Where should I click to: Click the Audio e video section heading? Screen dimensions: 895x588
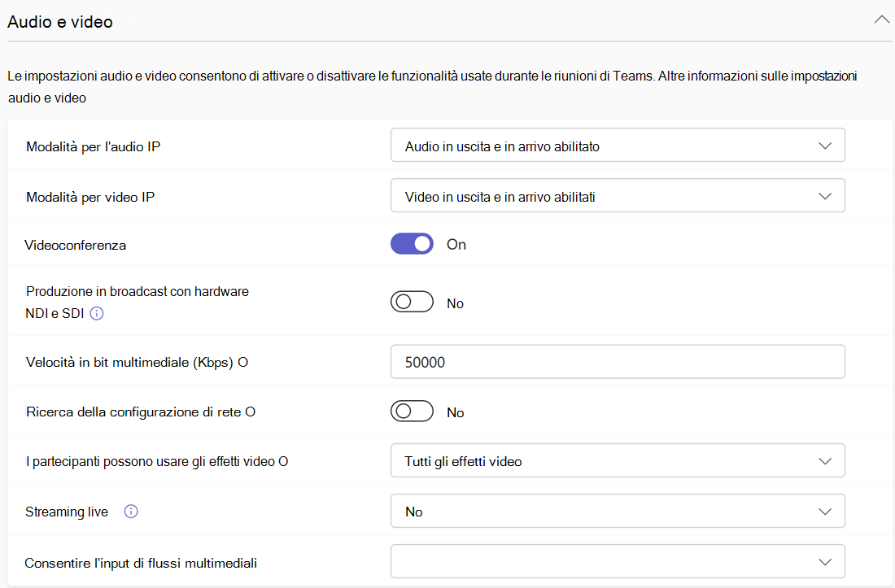coord(60,22)
